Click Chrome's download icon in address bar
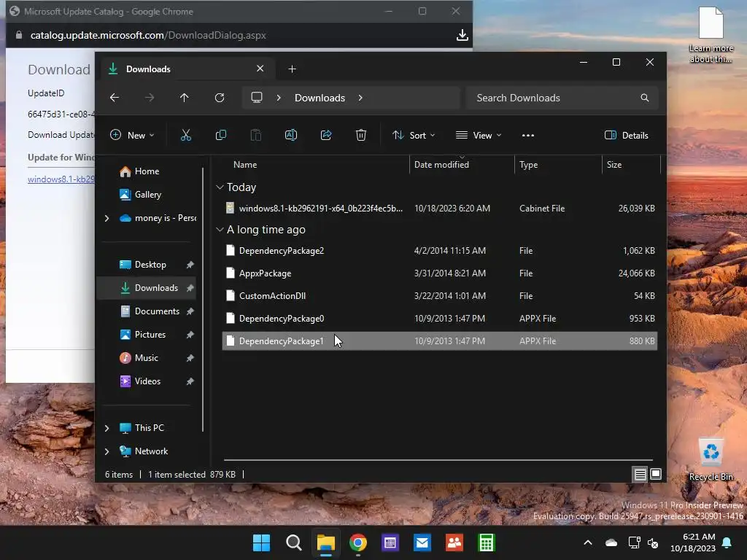The image size is (747, 560). [x=462, y=35]
